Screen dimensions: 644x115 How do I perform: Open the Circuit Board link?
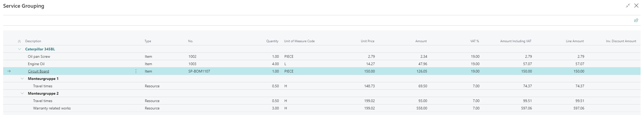pos(38,71)
